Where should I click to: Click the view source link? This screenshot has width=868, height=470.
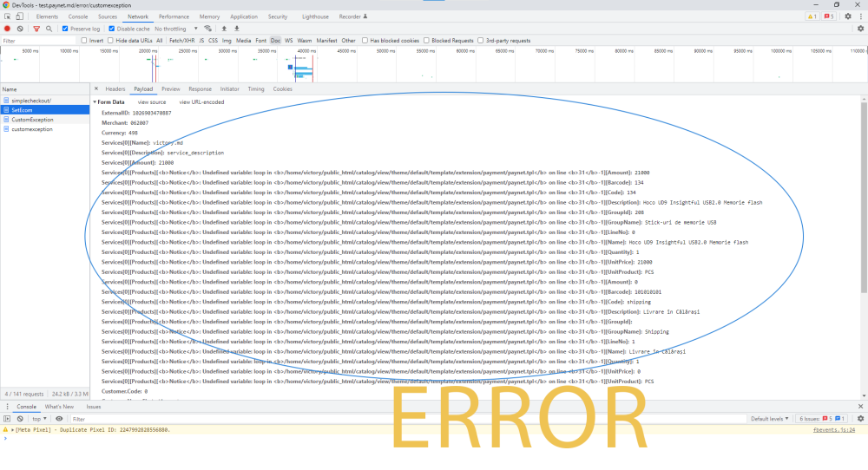(152, 102)
